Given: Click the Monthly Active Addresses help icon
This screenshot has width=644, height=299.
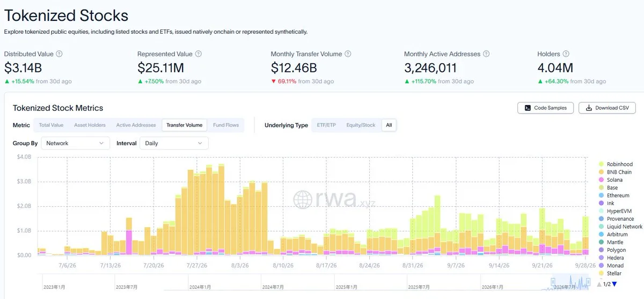Looking at the screenshot, I should (486, 54).
